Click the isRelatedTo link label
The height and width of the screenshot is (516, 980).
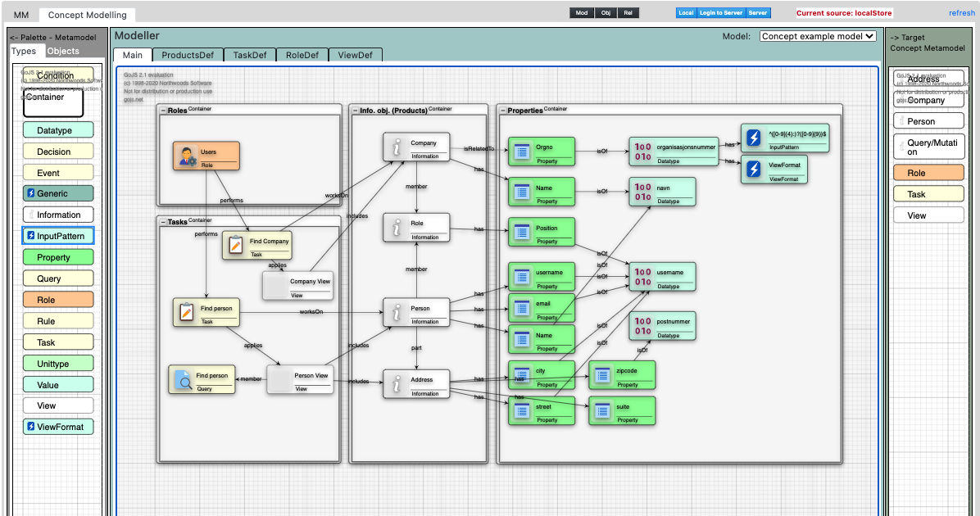point(479,149)
